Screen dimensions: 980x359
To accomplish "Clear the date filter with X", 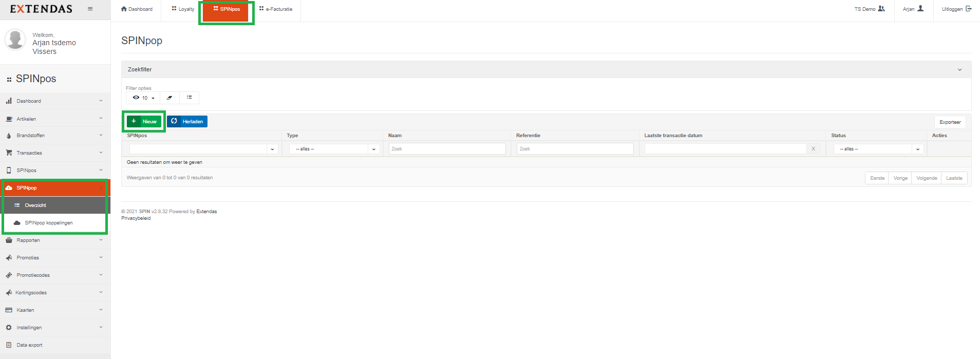I will pyautogui.click(x=813, y=149).
